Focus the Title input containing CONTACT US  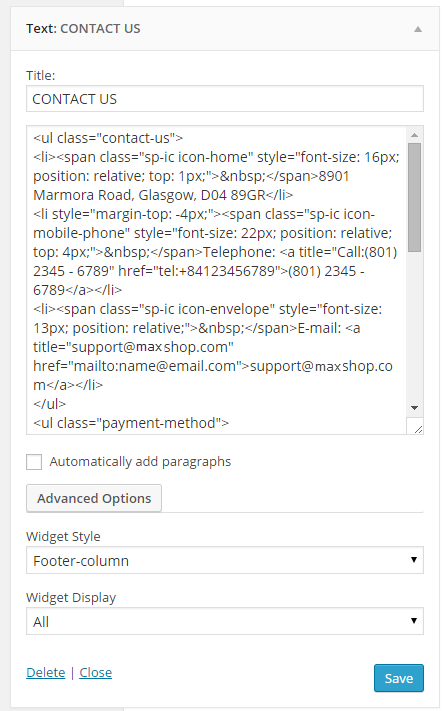point(225,98)
